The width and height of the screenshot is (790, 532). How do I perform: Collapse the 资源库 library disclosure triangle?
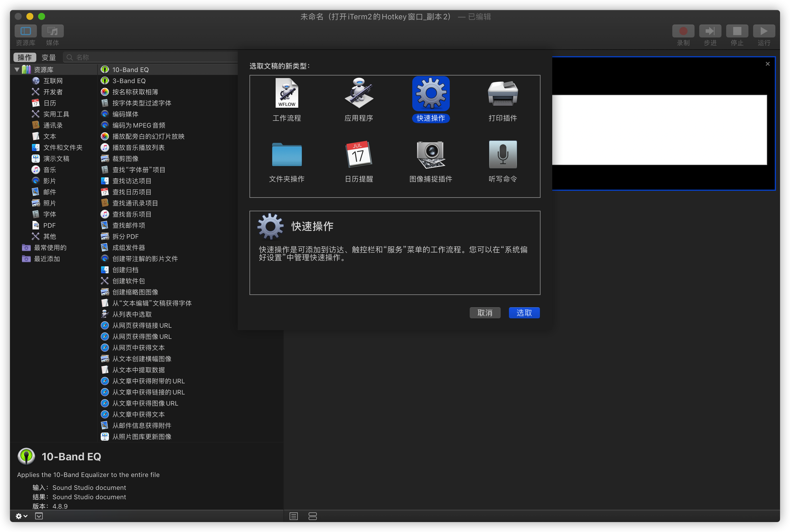[x=17, y=70]
